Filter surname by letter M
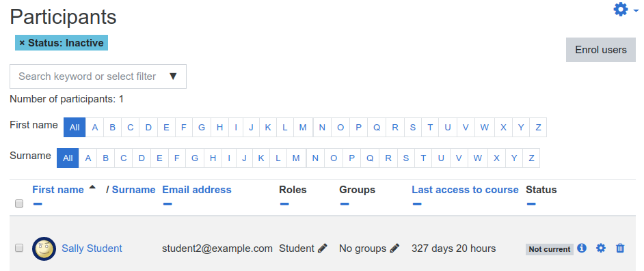This screenshot has width=644, height=271. pyautogui.click(x=296, y=158)
